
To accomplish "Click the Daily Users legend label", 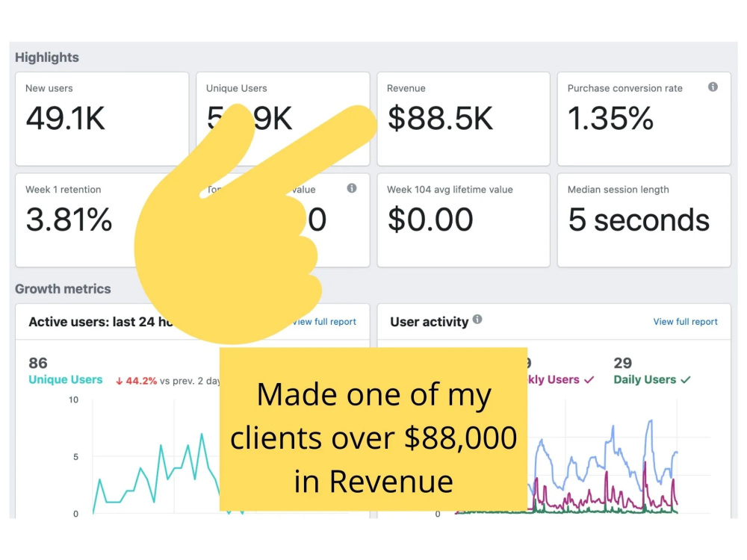I will (645, 379).
